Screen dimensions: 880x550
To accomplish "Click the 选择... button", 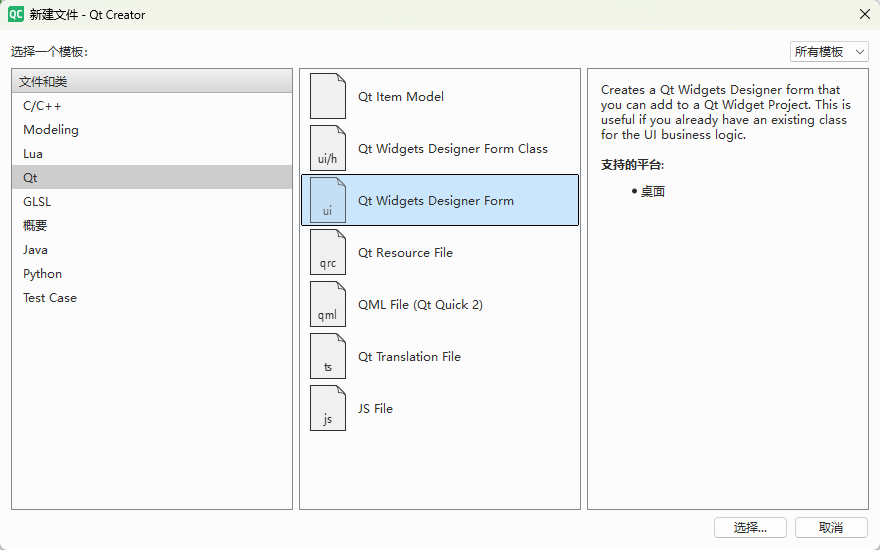I will [x=750, y=528].
